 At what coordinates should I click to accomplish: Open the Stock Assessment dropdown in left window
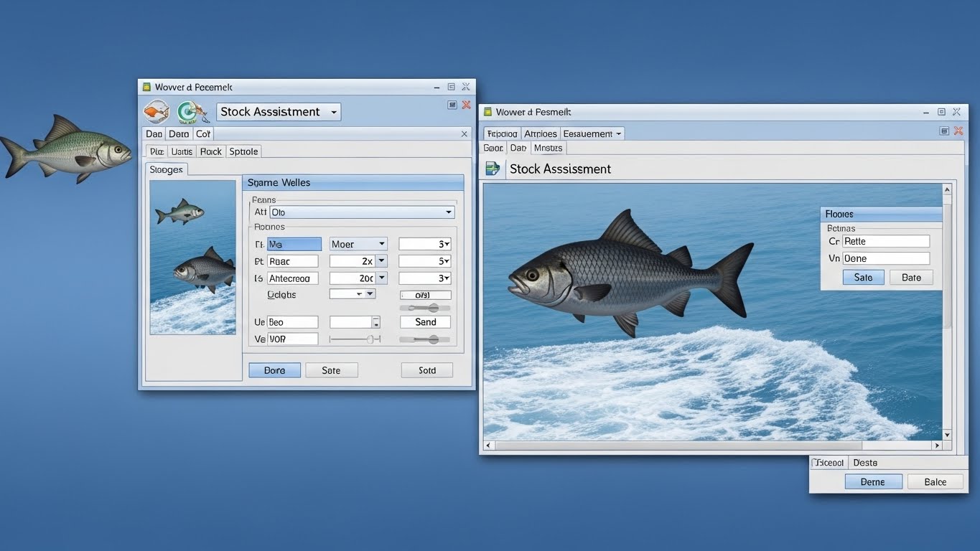pos(334,112)
